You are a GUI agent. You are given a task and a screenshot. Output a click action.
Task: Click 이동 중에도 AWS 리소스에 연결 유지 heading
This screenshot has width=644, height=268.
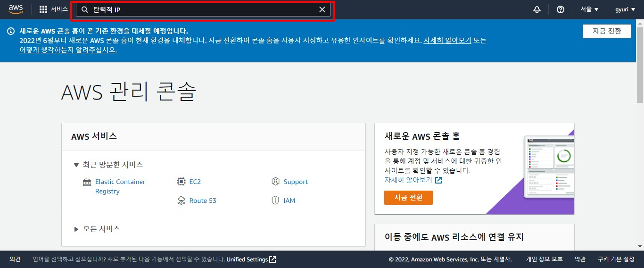[454, 237]
